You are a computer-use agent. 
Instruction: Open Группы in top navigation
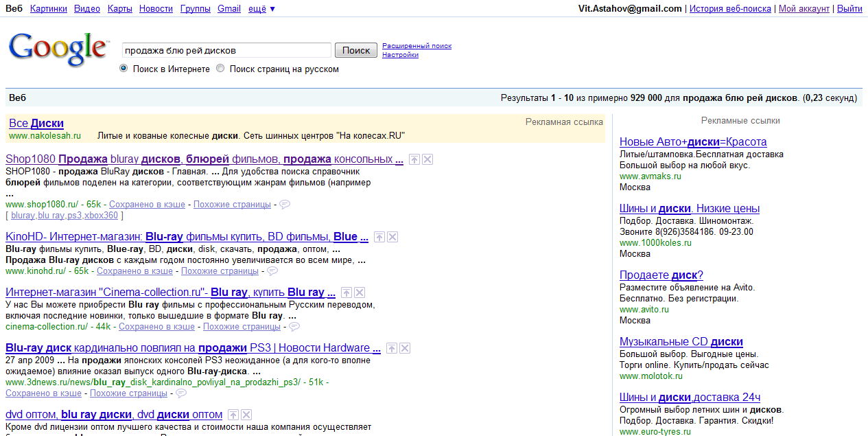196,9
